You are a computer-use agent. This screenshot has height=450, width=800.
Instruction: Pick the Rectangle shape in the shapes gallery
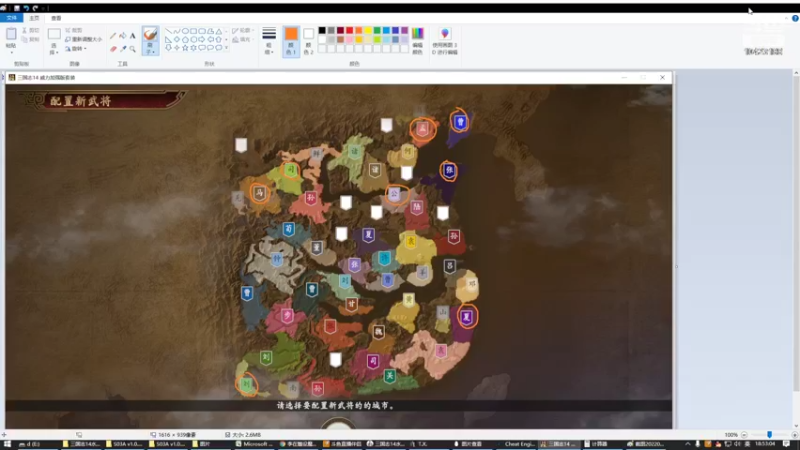(193, 31)
